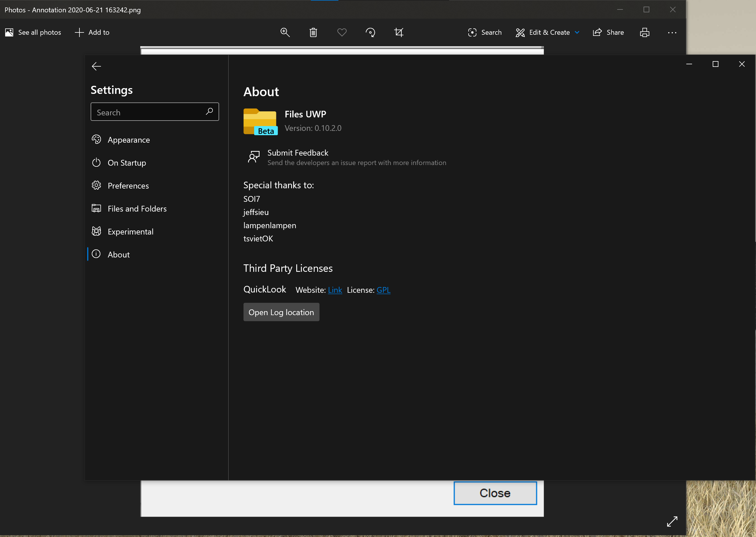Click the Zoom magnifier icon
Image resolution: width=756 pixels, height=537 pixels.
click(x=285, y=32)
